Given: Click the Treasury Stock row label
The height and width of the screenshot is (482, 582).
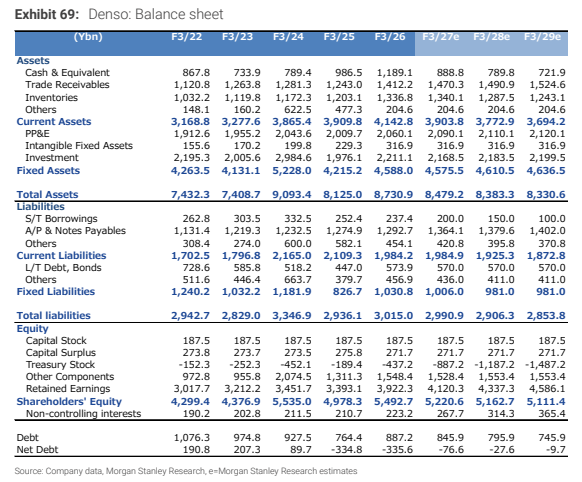Looking at the screenshot, I should click(60, 365).
